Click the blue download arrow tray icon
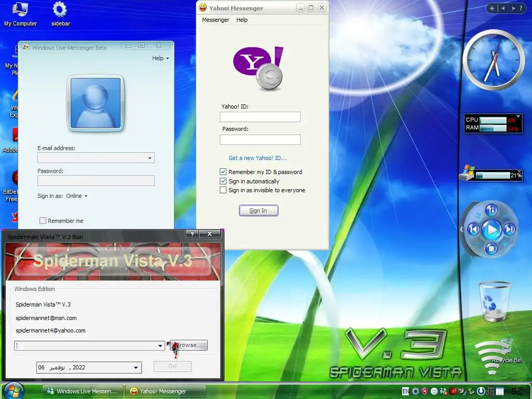Viewport: 532px width, 399px height. point(481,391)
